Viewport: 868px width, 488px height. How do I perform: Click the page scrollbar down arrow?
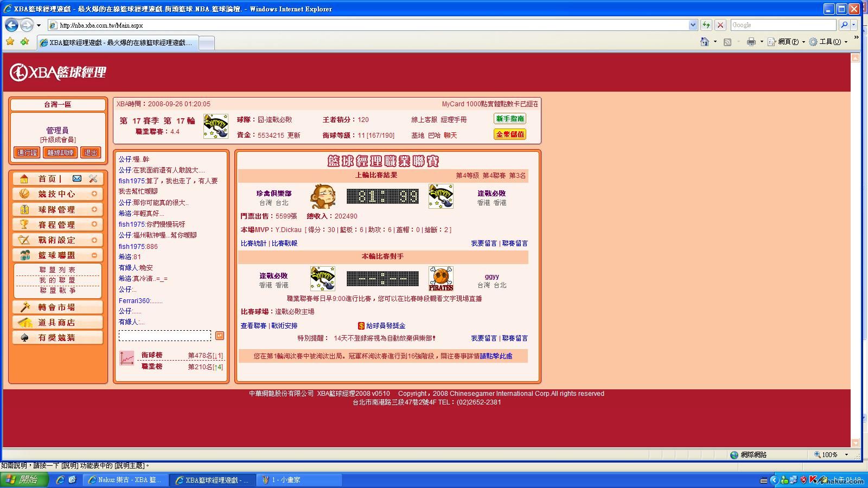coord(856,443)
